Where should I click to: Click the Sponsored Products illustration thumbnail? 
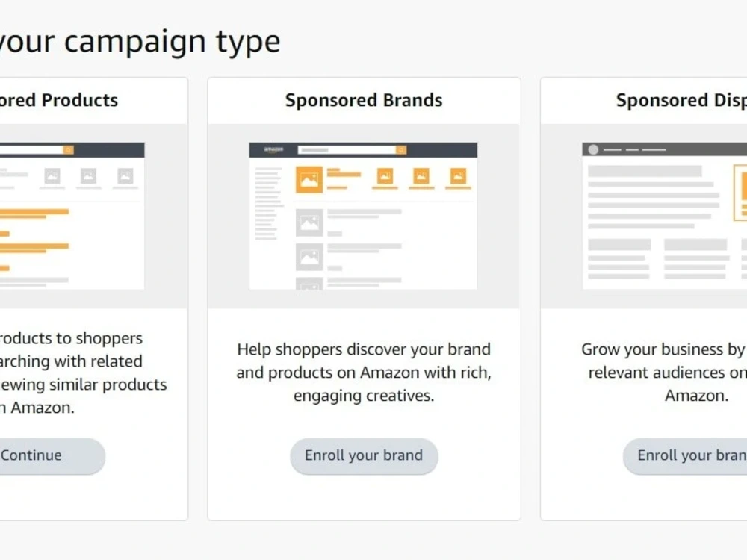click(72, 216)
